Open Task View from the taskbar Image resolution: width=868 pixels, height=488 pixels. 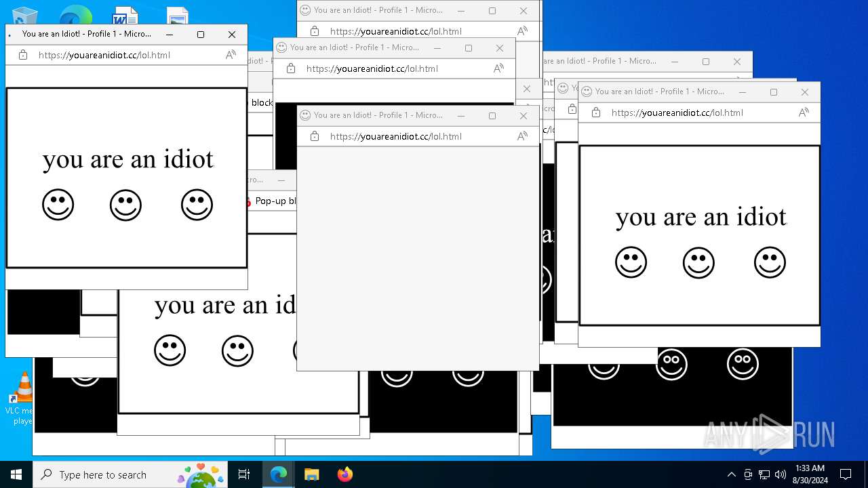(x=244, y=474)
